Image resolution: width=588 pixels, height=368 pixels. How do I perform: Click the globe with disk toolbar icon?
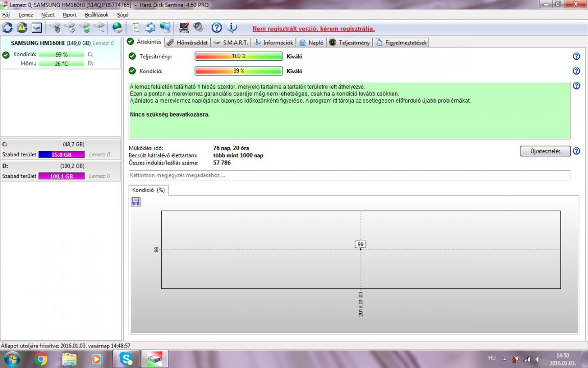coord(117,28)
